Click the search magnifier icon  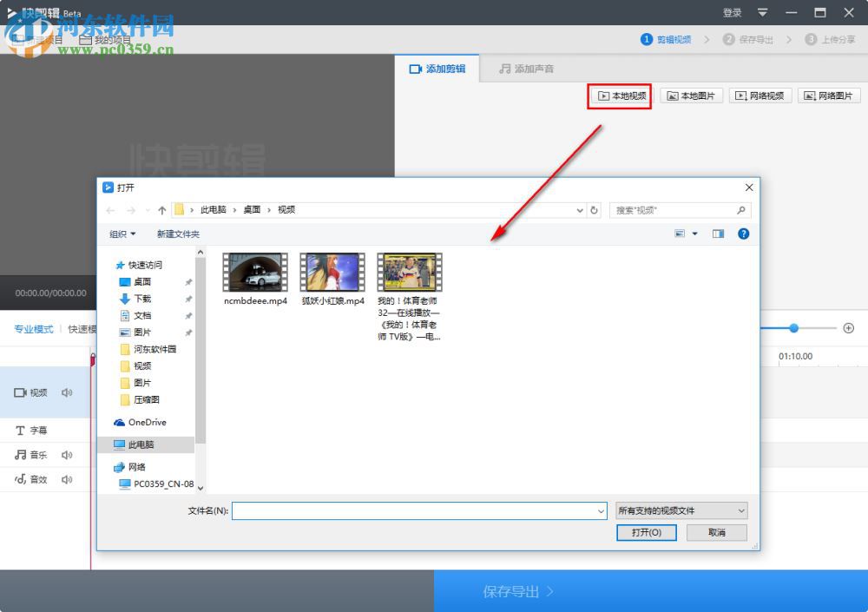[741, 210]
